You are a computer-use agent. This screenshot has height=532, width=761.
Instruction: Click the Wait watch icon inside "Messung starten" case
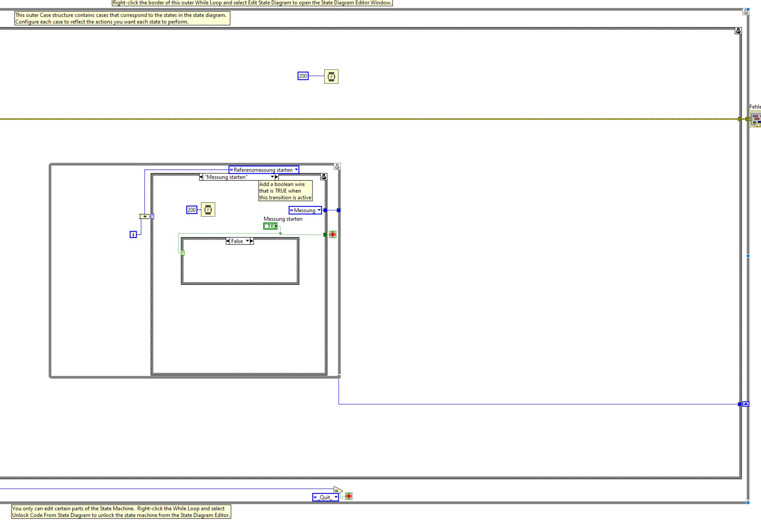[x=208, y=210]
